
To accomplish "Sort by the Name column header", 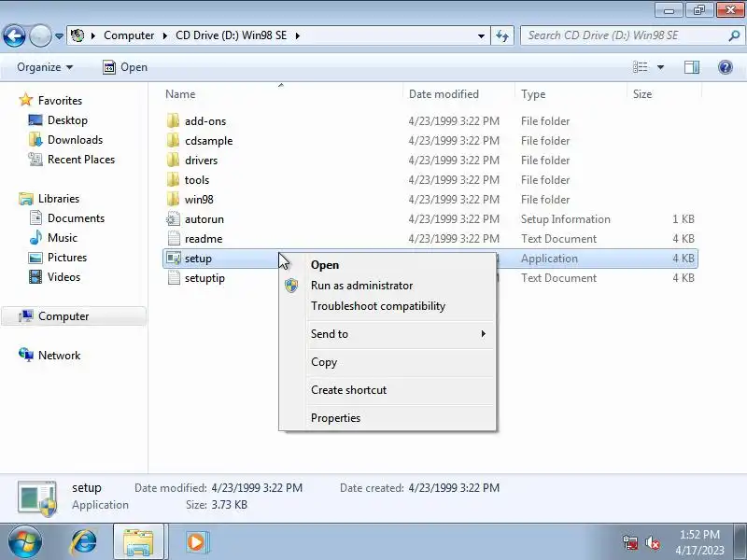I will [281, 94].
